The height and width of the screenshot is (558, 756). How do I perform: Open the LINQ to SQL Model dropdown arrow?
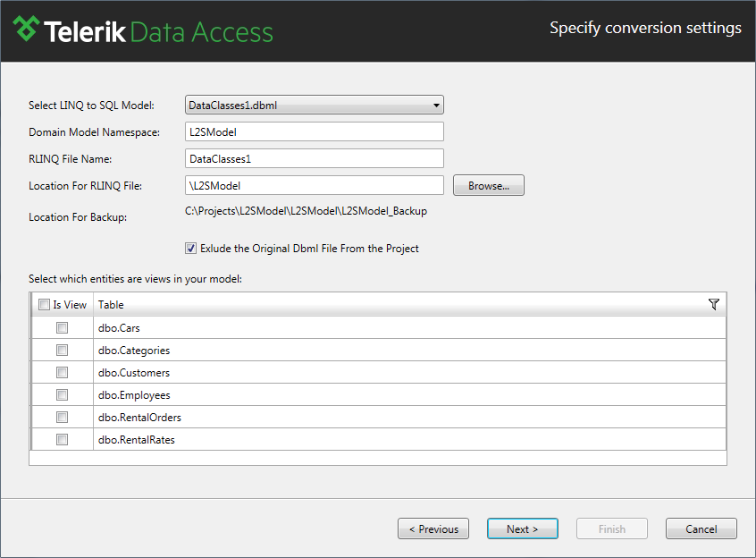436,106
